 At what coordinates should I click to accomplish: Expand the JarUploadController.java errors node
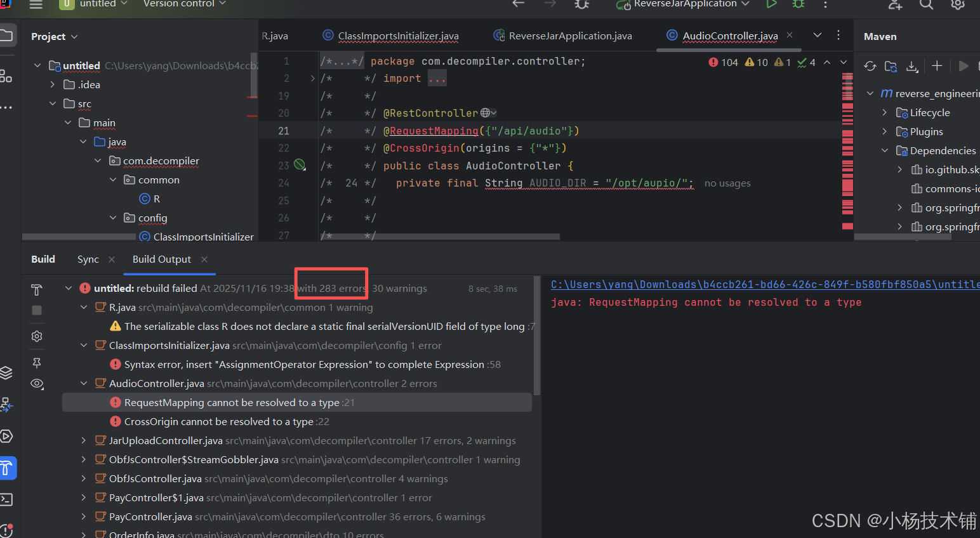pyautogui.click(x=84, y=440)
